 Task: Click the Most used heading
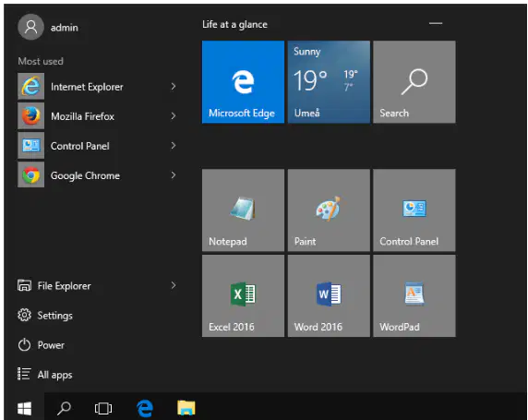[x=41, y=61]
